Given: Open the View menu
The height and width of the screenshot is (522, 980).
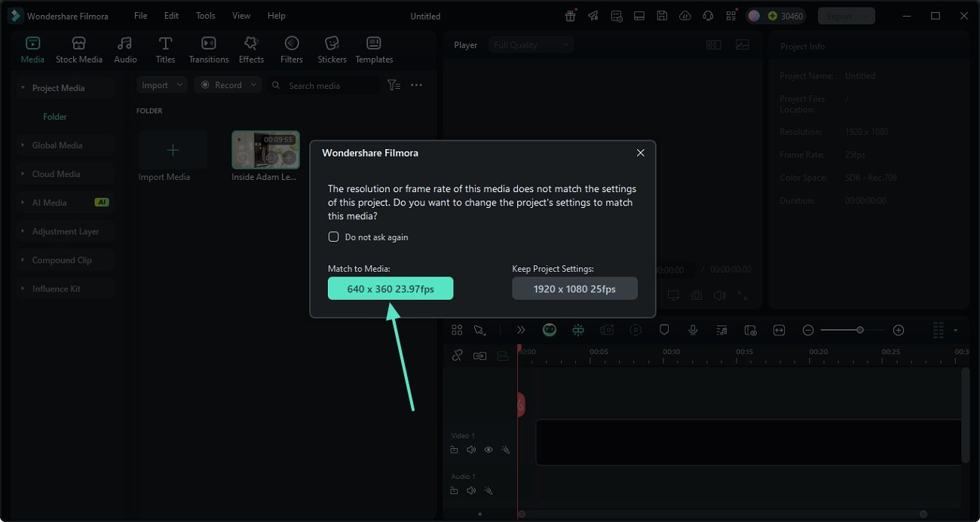Looking at the screenshot, I should click(x=241, y=16).
